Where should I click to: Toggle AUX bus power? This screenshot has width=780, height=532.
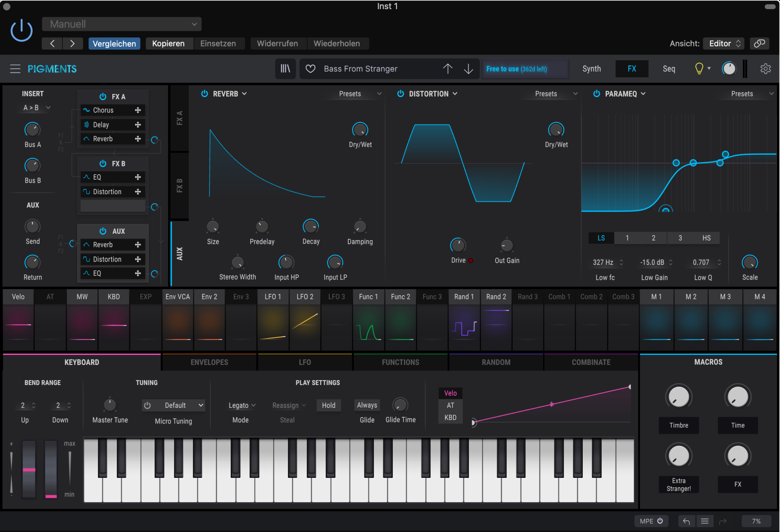pos(103,231)
